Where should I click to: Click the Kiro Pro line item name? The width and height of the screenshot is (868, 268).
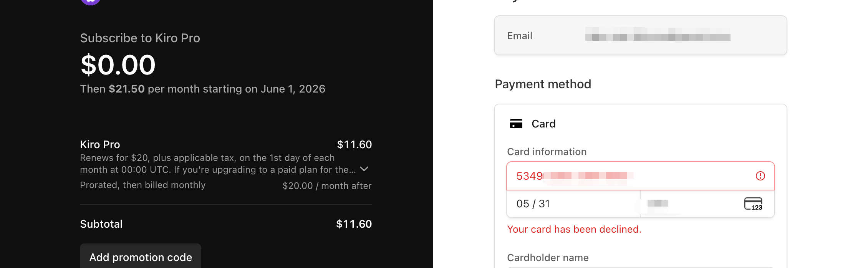(x=100, y=144)
